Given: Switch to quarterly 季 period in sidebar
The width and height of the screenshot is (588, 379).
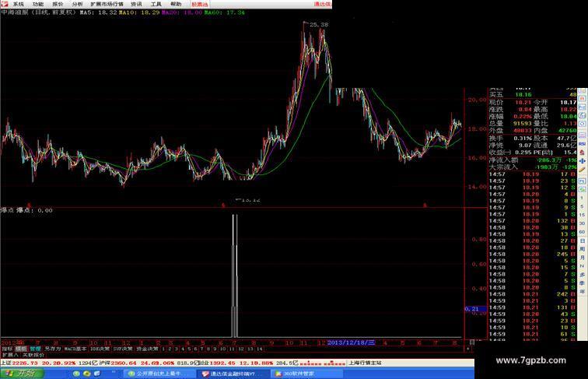Looking at the screenshot, I should click(x=582, y=283).
